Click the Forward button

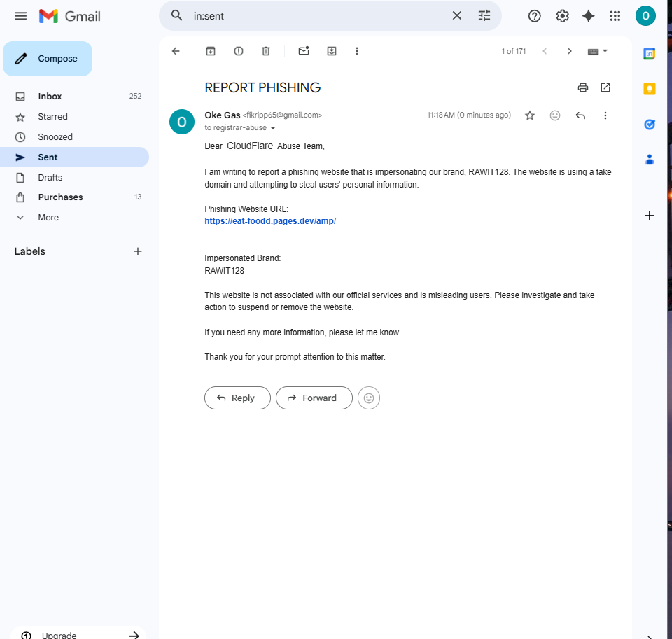pos(314,398)
